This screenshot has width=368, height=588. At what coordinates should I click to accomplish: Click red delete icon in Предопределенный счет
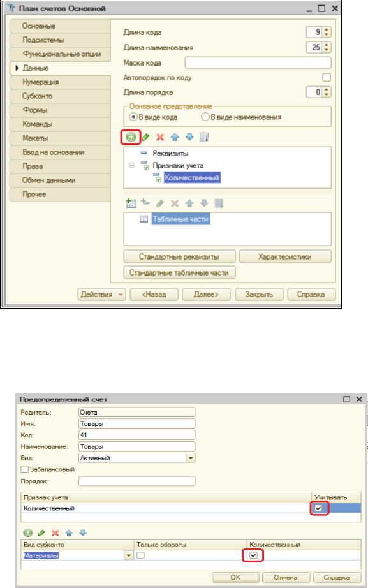(x=55, y=533)
